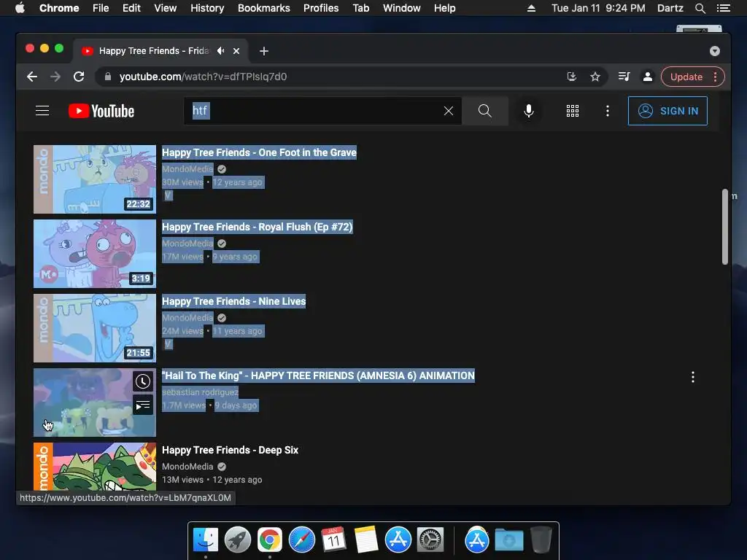The width and height of the screenshot is (747, 560).
Task: Open Notes from the Dock
Action: coord(366,540)
